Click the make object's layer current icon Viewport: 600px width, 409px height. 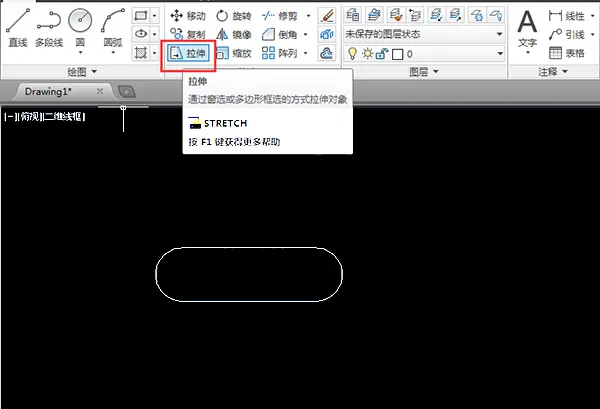[374, 15]
